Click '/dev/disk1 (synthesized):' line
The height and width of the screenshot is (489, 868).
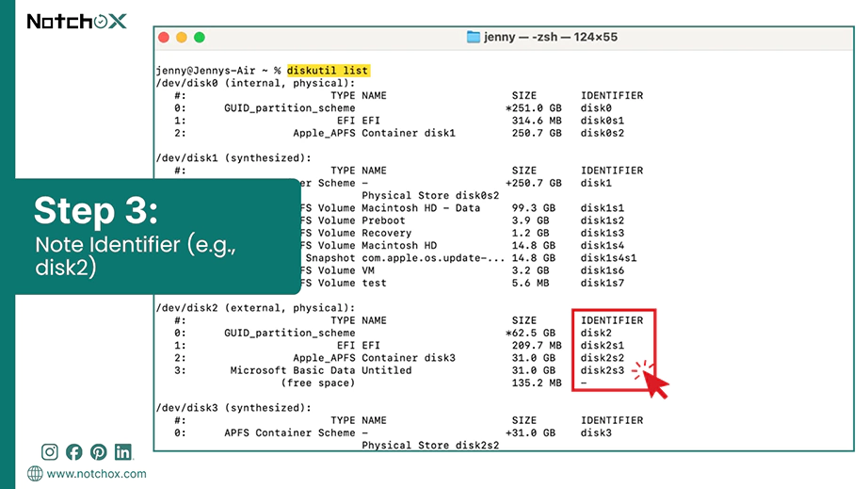(x=233, y=158)
